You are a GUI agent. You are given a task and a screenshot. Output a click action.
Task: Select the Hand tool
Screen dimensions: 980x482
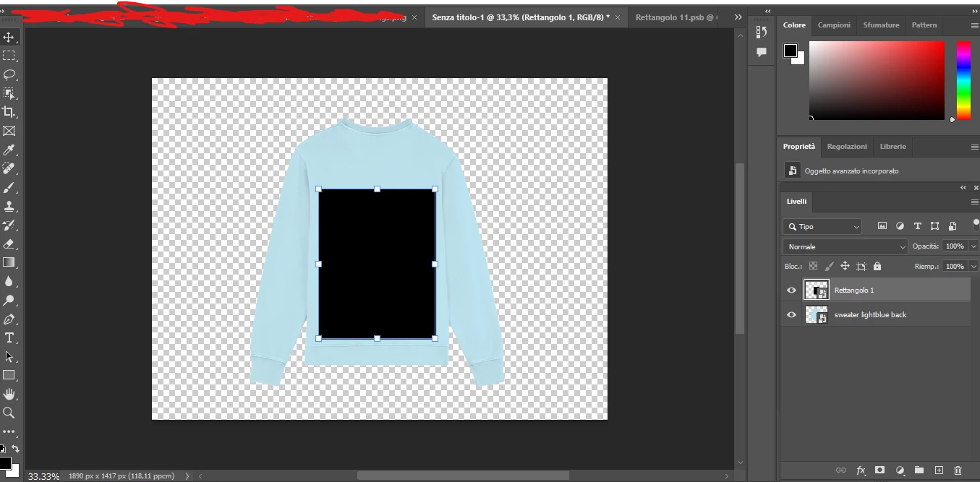point(9,394)
